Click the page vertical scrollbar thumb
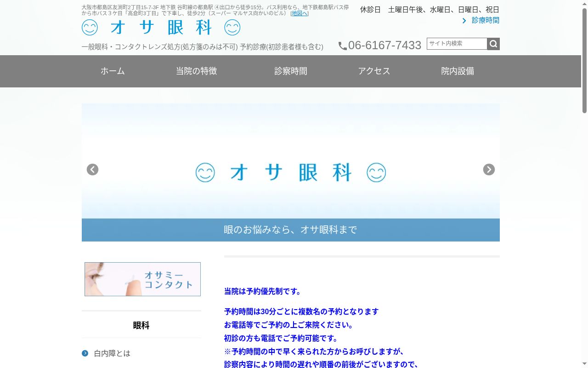 pos(585,60)
